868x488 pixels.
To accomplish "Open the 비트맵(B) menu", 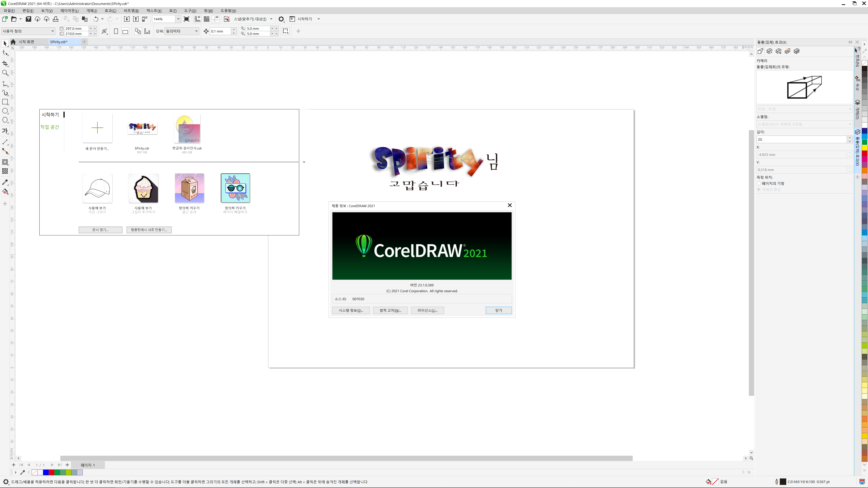I will pos(131,11).
